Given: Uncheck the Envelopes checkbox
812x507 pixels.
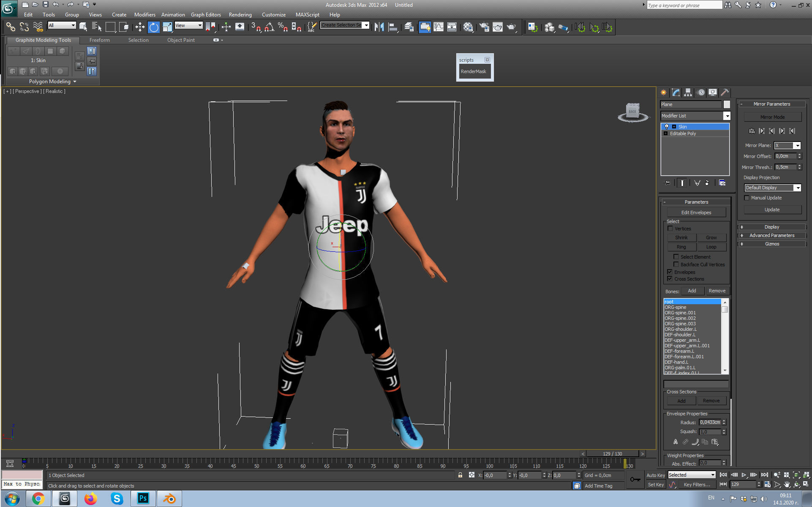Looking at the screenshot, I should coord(670,272).
